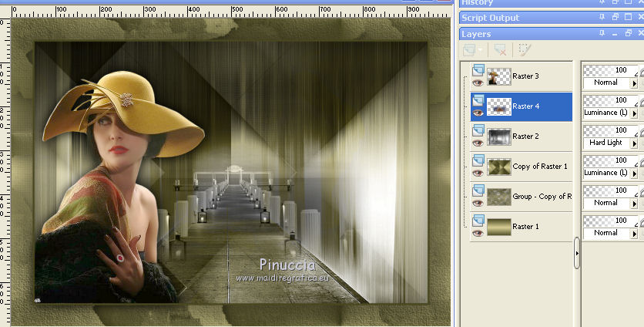Click the Edit Selection icon in Layers toolbar
Image resolution: width=644 pixels, height=327 pixels.
pos(525,50)
